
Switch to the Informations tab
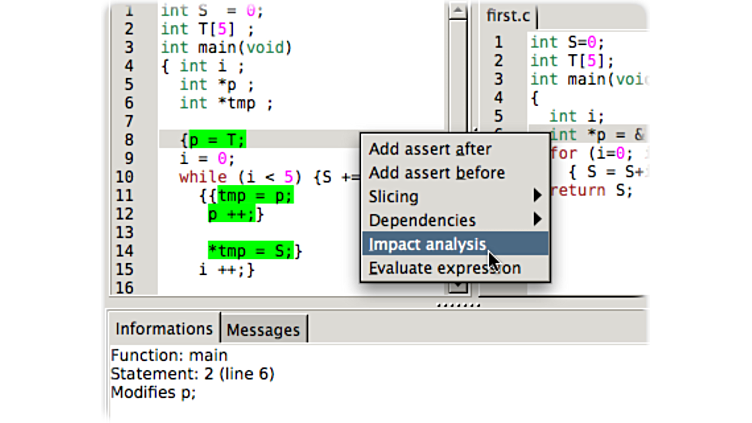click(163, 329)
